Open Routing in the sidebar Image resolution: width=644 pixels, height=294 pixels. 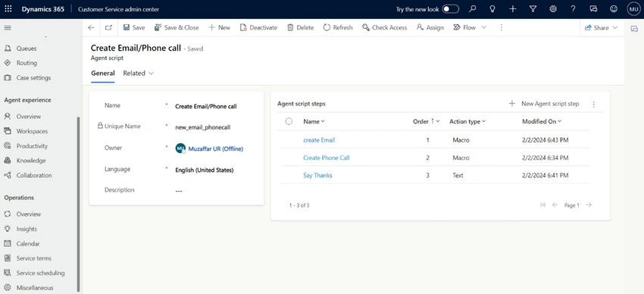click(x=27, y=63)
